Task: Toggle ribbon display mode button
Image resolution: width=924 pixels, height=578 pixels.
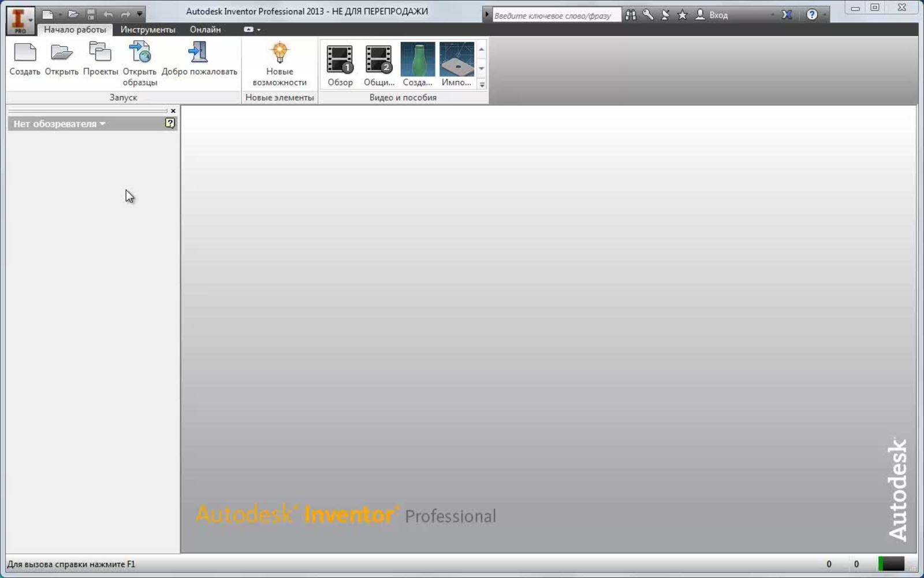Action: (x=248, y=29)
